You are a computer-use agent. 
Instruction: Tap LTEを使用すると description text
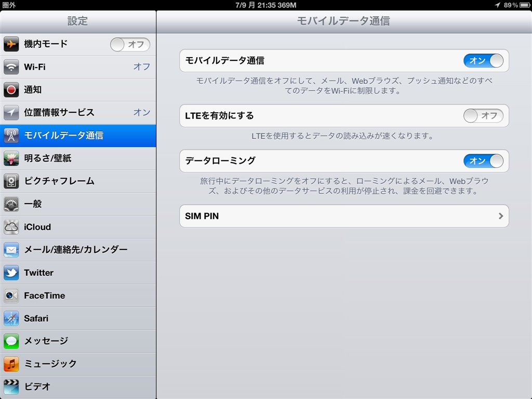(x=343, y=136)
